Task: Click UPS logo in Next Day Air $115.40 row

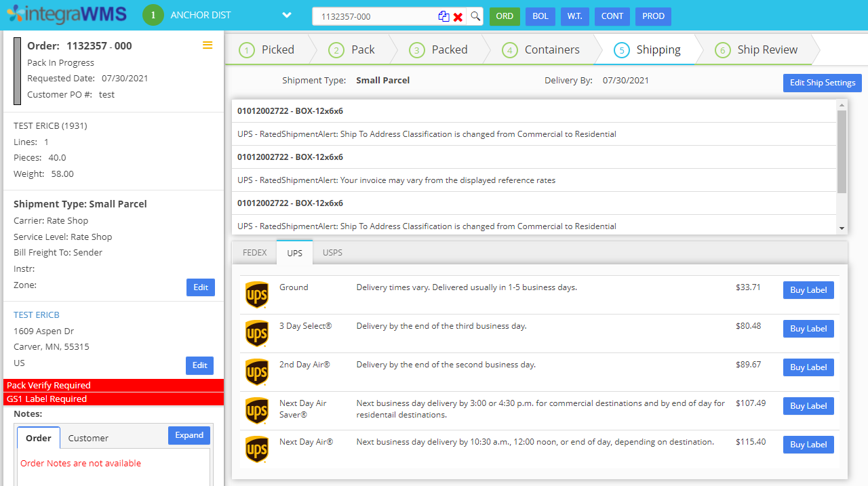Action: 257,449
